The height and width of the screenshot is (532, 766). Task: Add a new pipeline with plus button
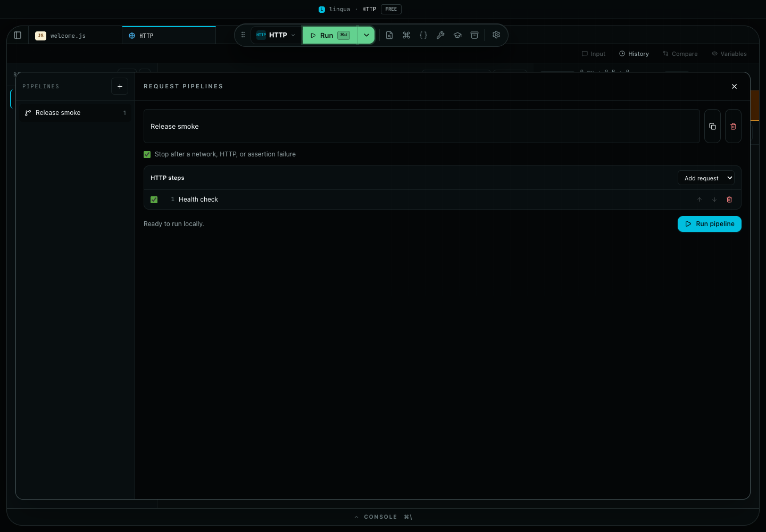click(120, 86)
